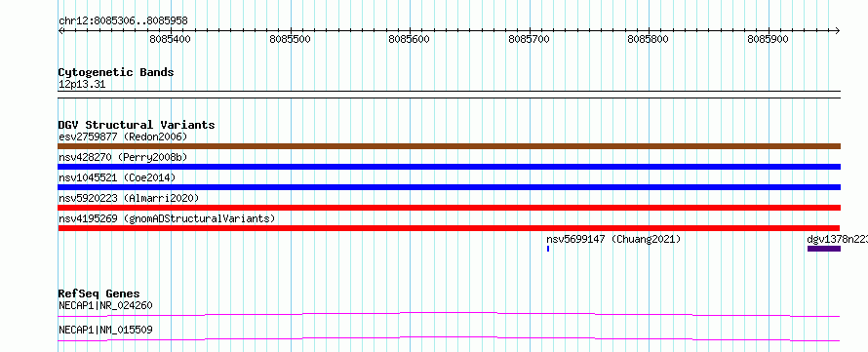Click the NECAP1|NM_015509 gene label
This screenshot has height=352, width=868.
tap(105, 330)
